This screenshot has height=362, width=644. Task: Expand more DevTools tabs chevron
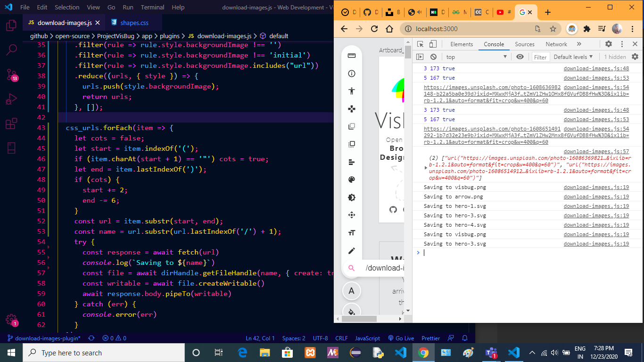click(579, 44)
